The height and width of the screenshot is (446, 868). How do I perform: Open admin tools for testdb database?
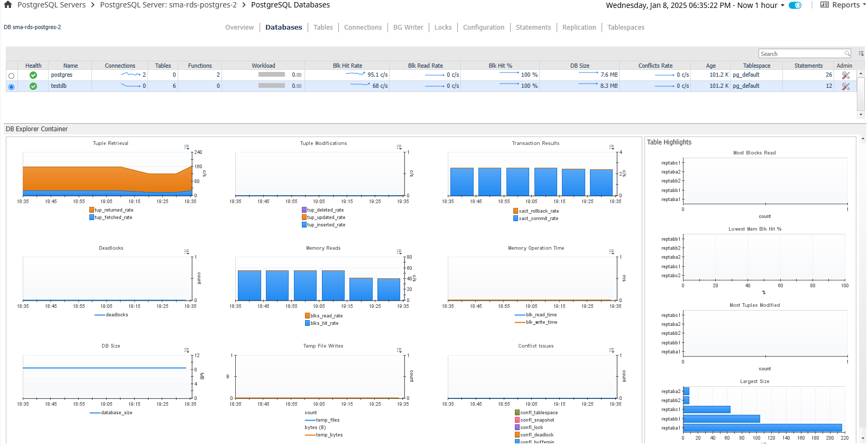[x=846, y=86]
